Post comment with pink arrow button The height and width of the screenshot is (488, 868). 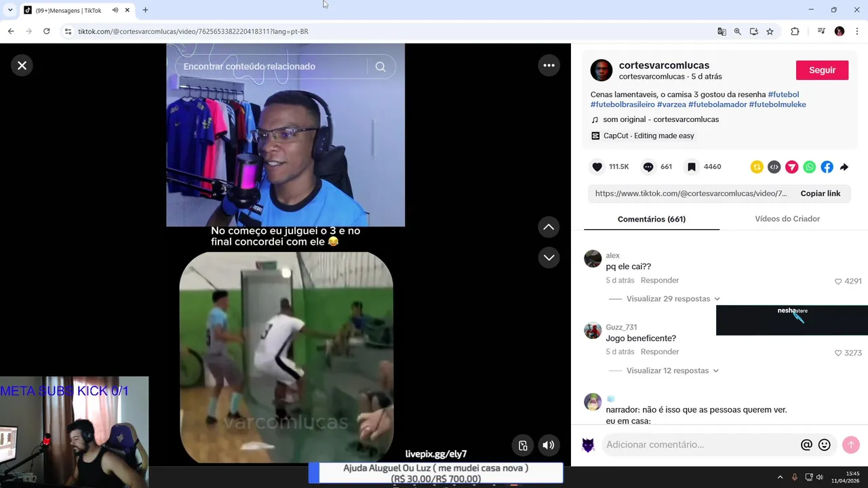point(850,445)
